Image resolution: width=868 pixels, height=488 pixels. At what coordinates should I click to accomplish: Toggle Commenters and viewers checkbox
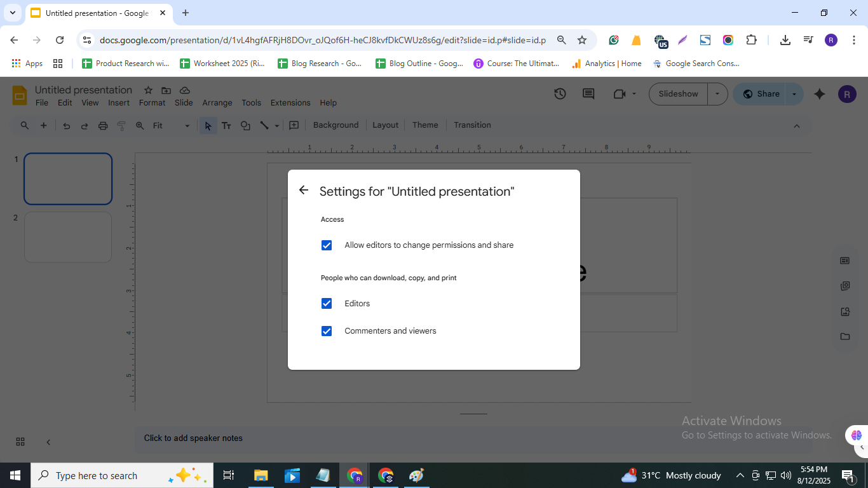tap(327, 331)
